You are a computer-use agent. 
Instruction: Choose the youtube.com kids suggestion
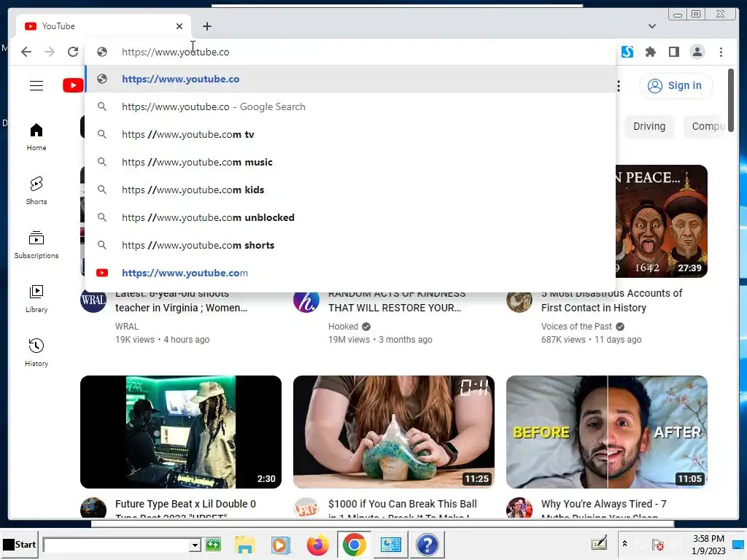[350, 190]
